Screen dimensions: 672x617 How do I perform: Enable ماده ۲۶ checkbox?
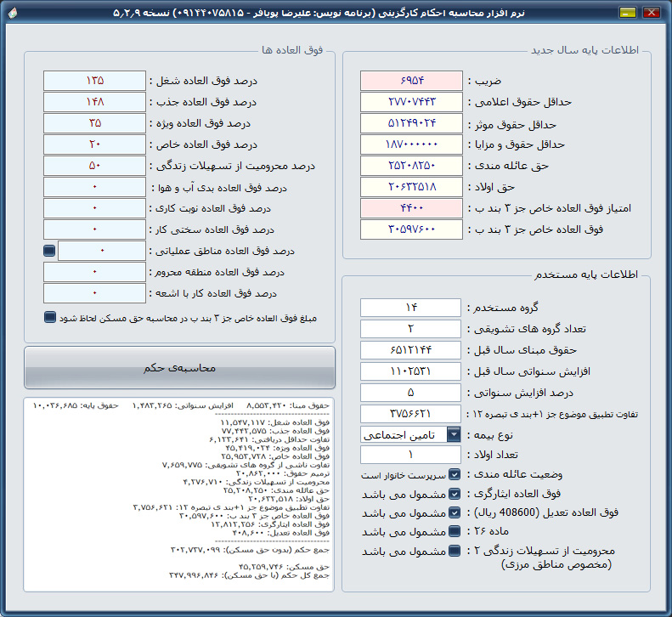[455, 531]
